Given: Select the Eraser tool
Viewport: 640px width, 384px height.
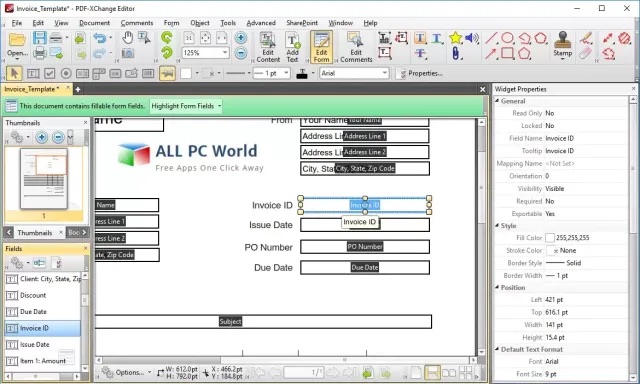Looking at the screenshot, I should pyautogui.click(x=586, y=53).
